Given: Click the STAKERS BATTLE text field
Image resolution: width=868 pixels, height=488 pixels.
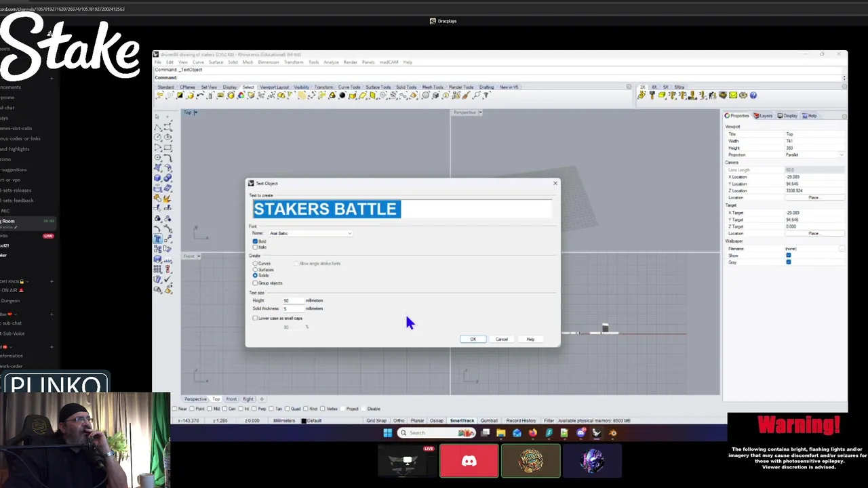Looking at the screenshot, I should coord(403,209).
